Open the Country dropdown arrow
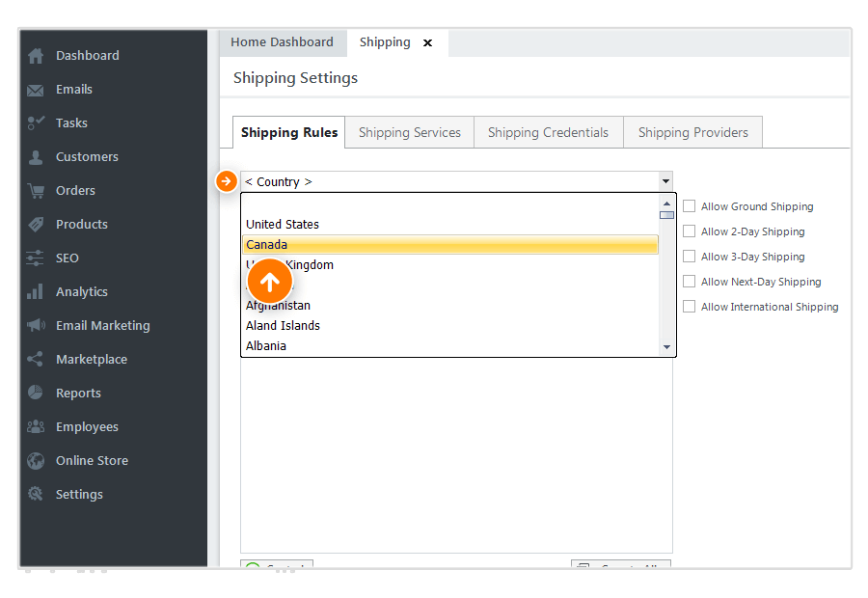The width and height of the screenshot is (868, 598). click(665, 181)
